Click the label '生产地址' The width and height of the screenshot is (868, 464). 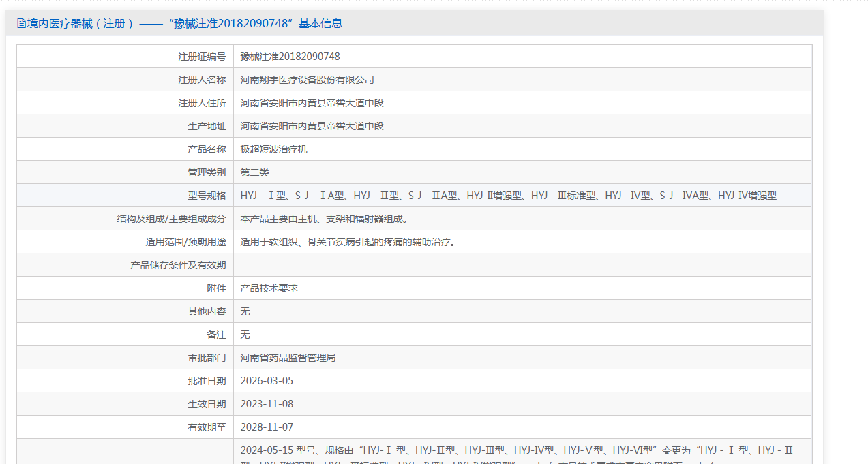pyautogui.click(x=207, y=126)
